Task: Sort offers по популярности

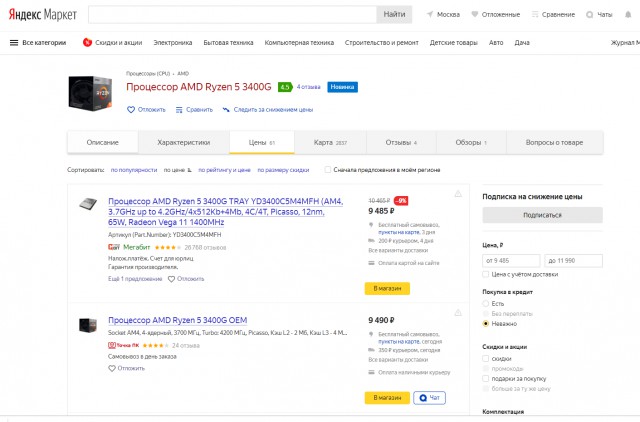Action: click(x=134, y=170)
